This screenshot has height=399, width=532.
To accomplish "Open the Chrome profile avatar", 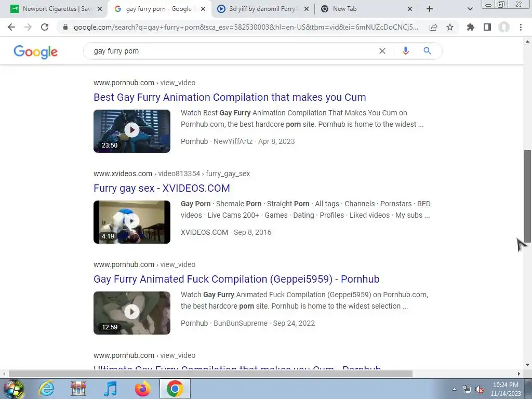I will pos(504,27).
